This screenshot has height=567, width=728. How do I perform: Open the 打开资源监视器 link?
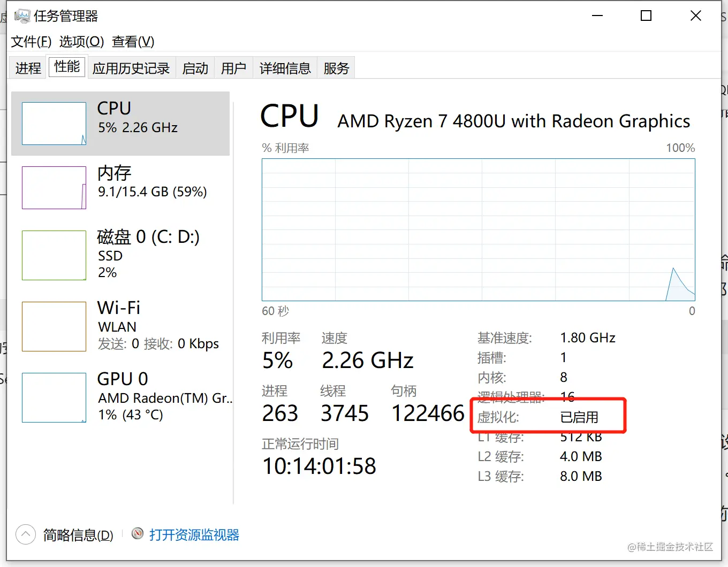(194, 535)
